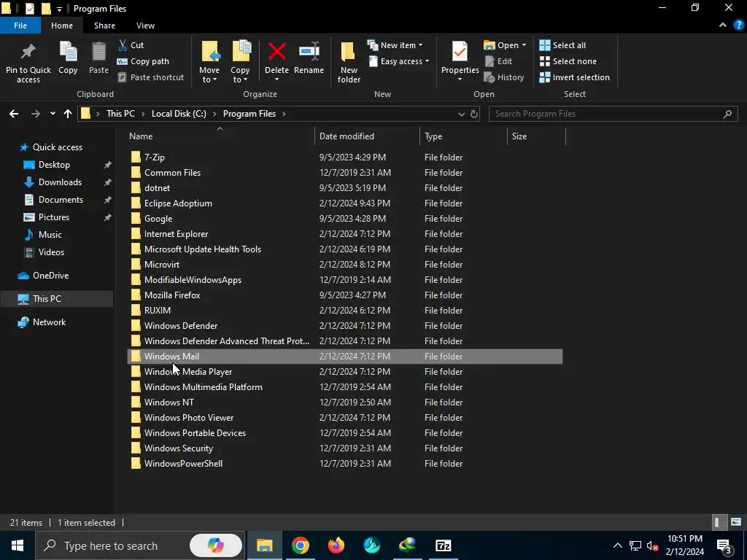Viewport: 747px width, 560px height.
Task: Click Copy path in Clipboard group
Action: (x=143, y=61)
